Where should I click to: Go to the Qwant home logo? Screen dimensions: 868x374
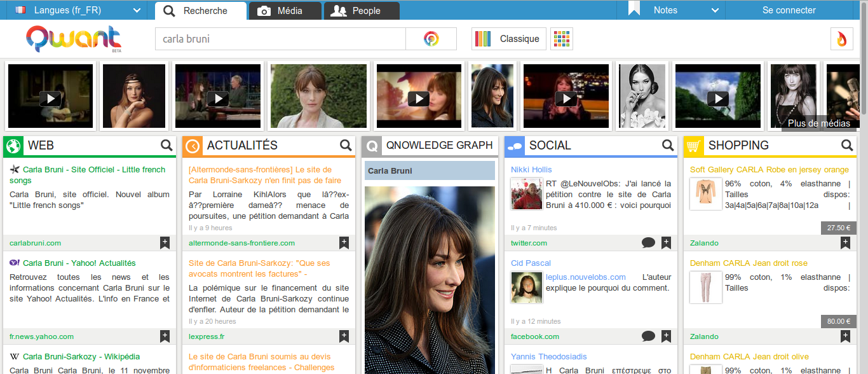(x=74, y=39)
